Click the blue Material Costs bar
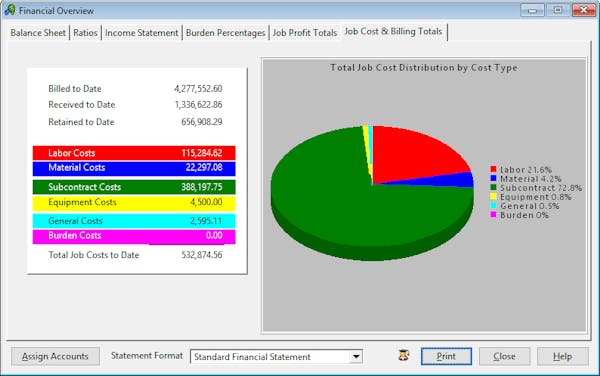600x376 pixels. pyautogui.click(x=134, y=168)
